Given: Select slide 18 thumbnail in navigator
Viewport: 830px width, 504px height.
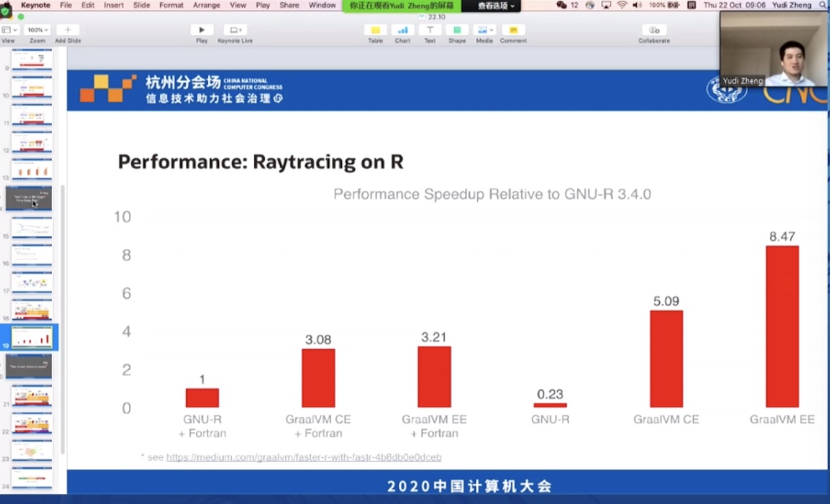Looking at the screenshot, I should (x=32, y=310).
